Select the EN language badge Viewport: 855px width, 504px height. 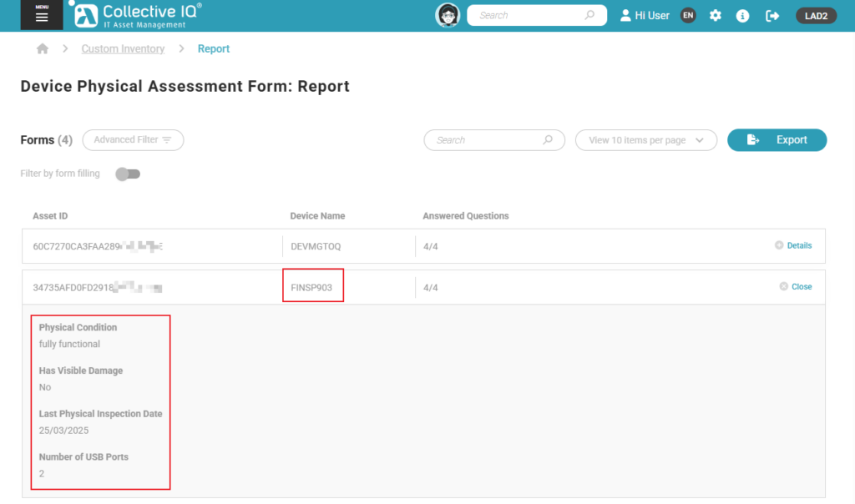pos(688,15)
